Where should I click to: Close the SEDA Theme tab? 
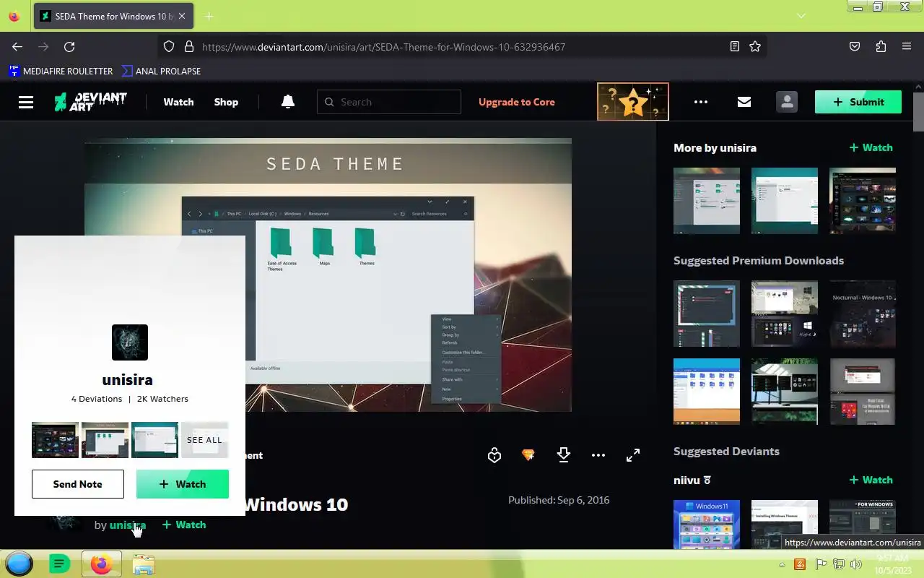[182, 16]
